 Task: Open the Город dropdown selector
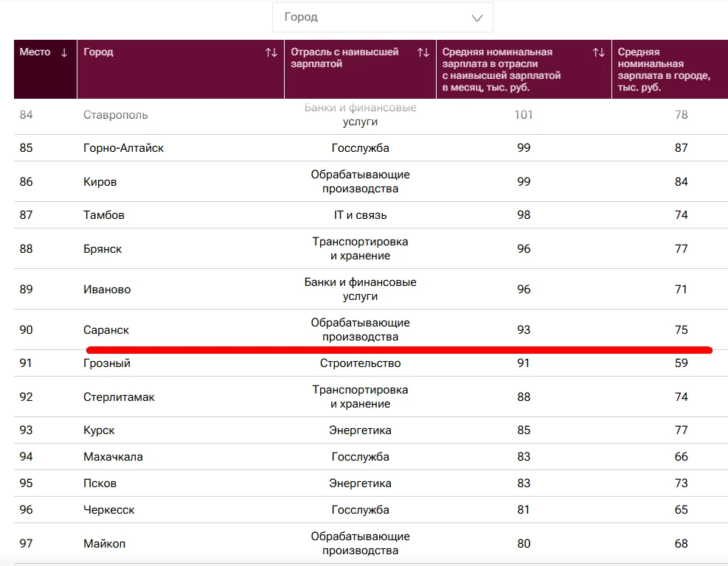pos(383,18)
